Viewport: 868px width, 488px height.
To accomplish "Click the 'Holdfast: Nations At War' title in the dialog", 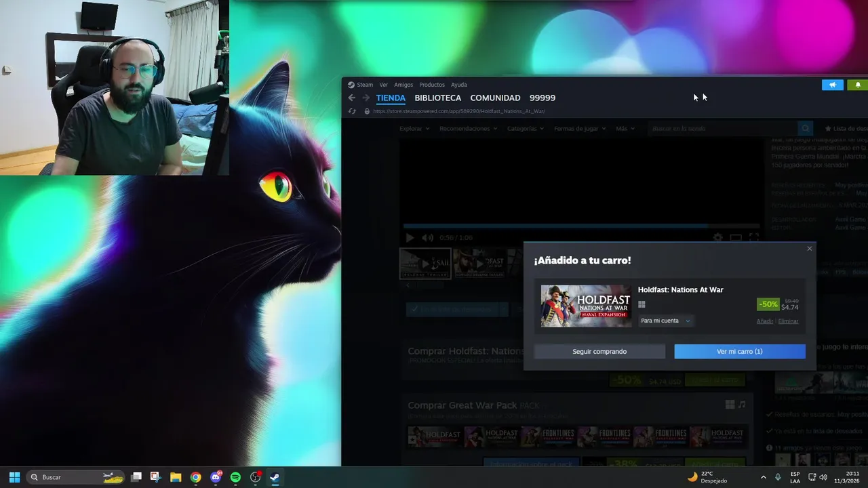I will [680, 290].
